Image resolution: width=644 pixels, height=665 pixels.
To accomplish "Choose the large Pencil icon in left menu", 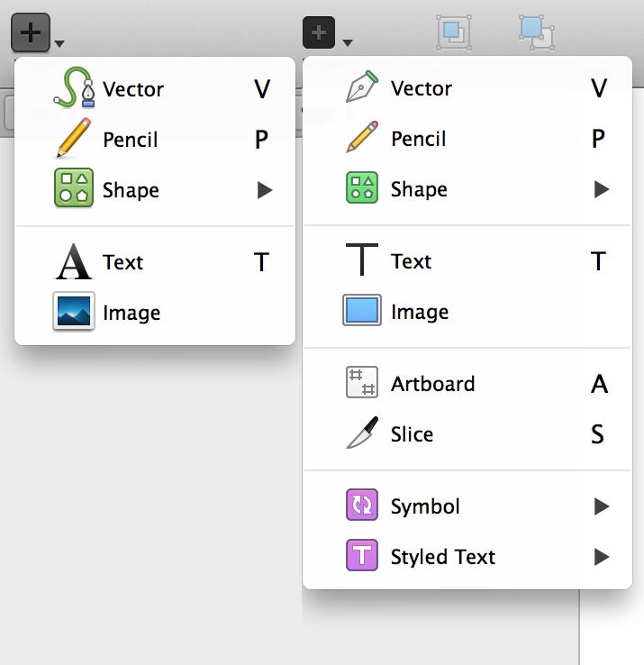I will point(74,138).
